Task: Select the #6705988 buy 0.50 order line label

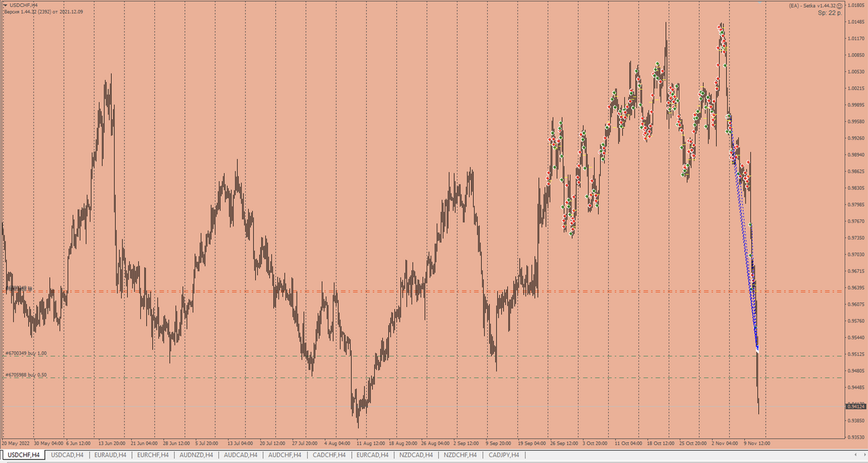Action: pos(26,375)
